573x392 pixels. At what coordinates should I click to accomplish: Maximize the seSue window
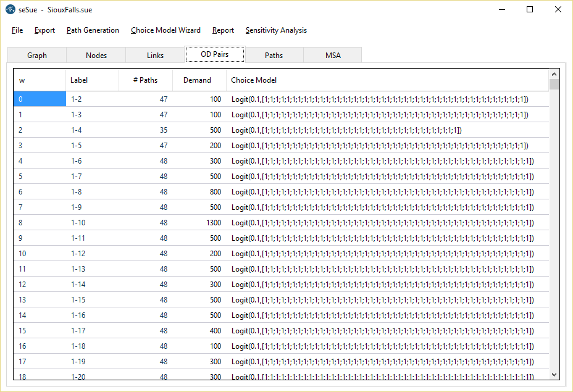[x=529, y=10]
